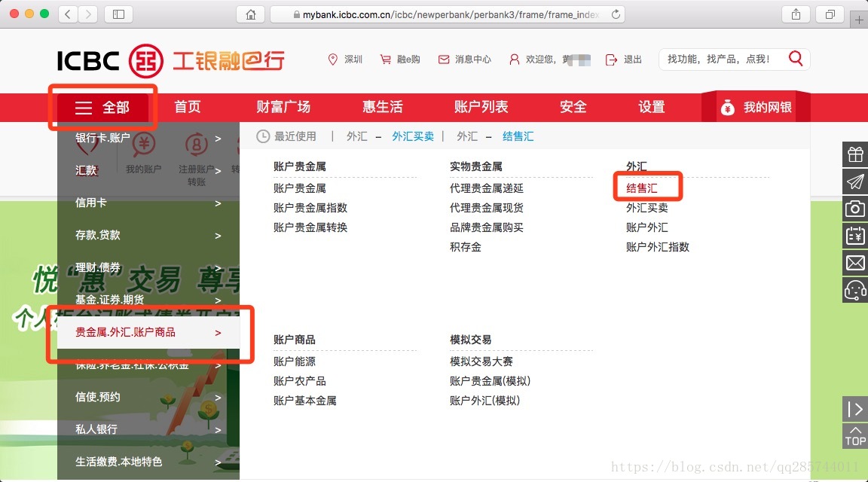Click the user profile icon by 欢迎您
This screenshot has height=482, width=868.
515,59
